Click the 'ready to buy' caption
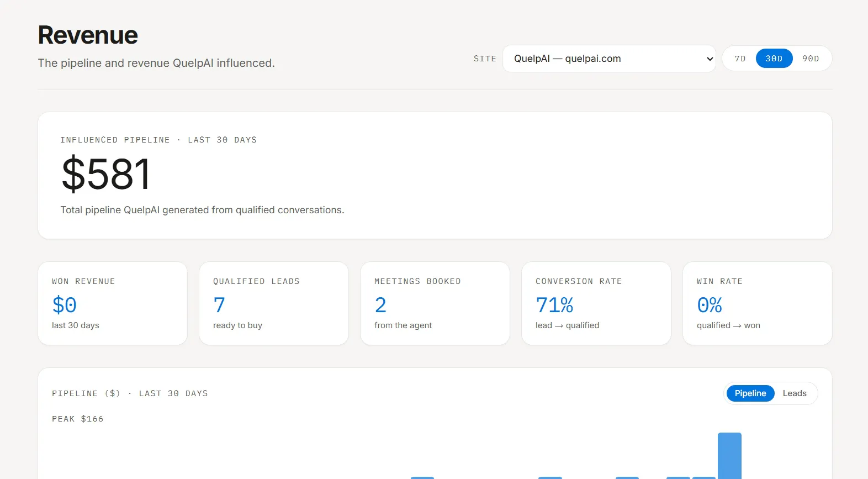868x479 pixels. tap(237, 325)
